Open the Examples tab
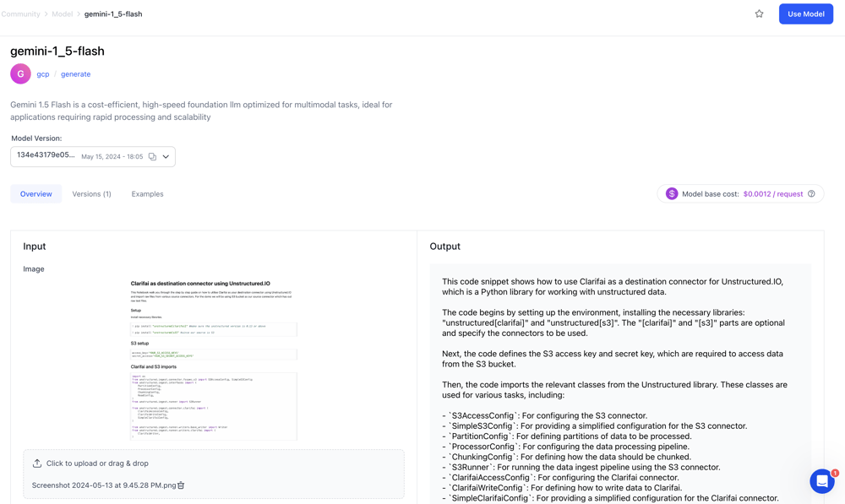The height and width of the screenshot is (504, 845). pos(147,194)
